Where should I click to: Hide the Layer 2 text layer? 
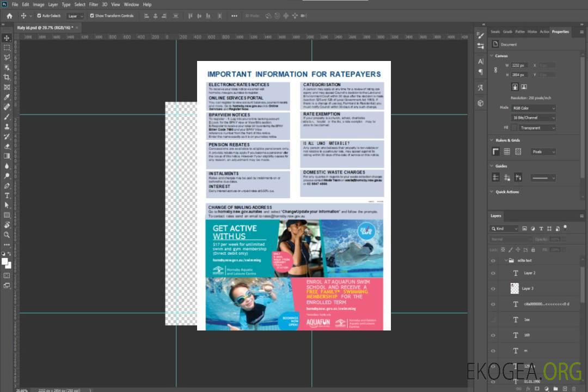click(493, 273)
